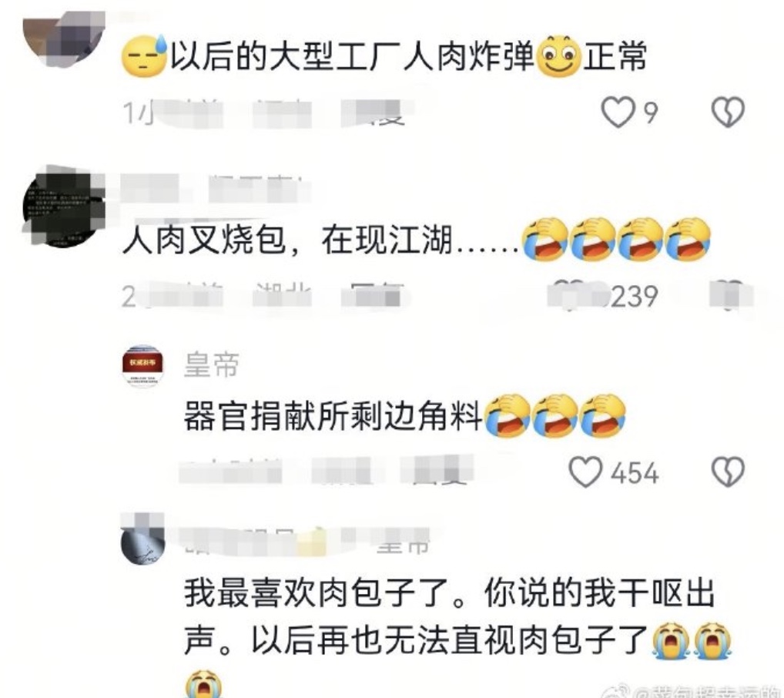Screen dimensions: 784x698
Task: Select the comment text 器官捐献所剩边角料
Action: point(333,415)
